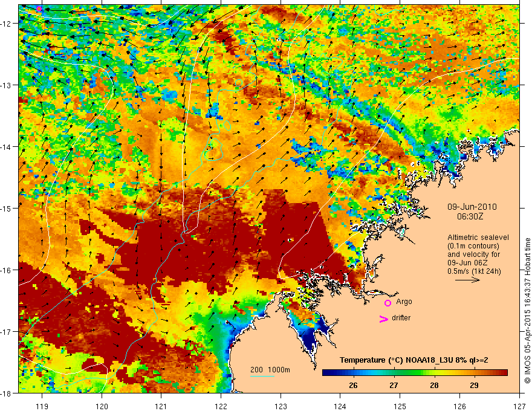The image size is (532, 411).
Task: Click the '119' longitude axis label
Action: point(42,406)
